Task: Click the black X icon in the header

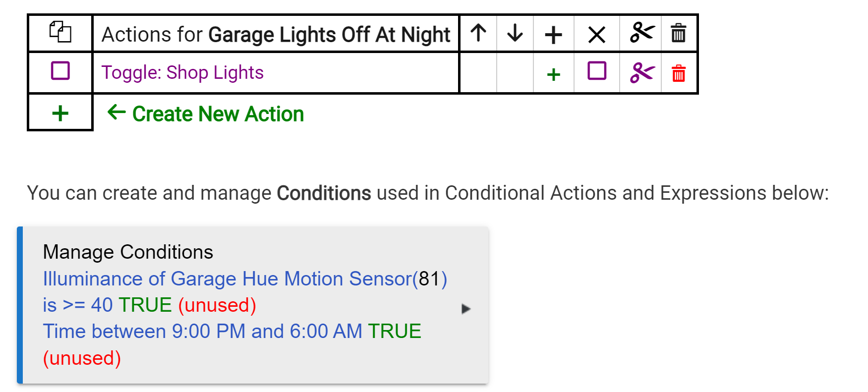Action: (x=596, y=35)
